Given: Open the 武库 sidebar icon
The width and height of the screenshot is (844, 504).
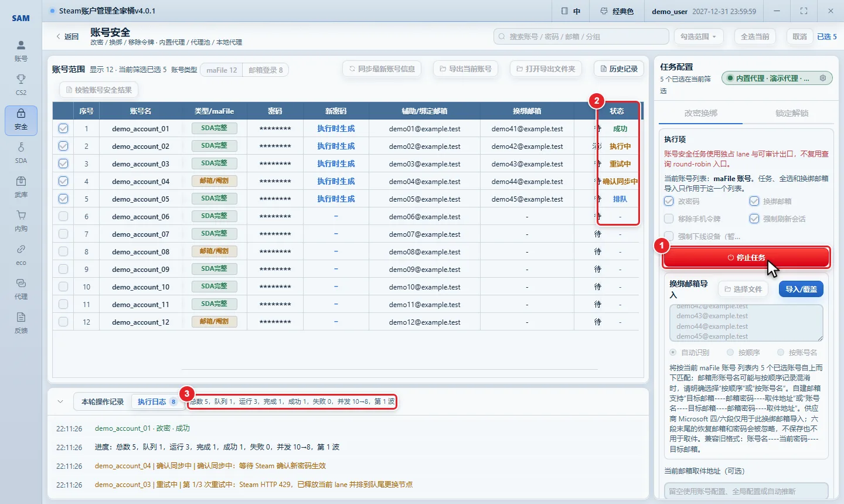Looking at the screenshot, I should (21, 187).
